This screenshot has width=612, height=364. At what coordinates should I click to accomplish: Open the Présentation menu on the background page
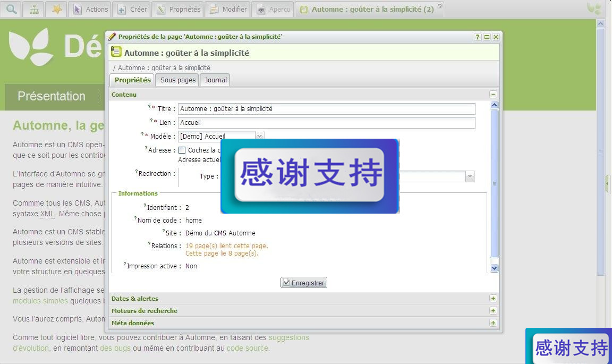coord(52,96)
